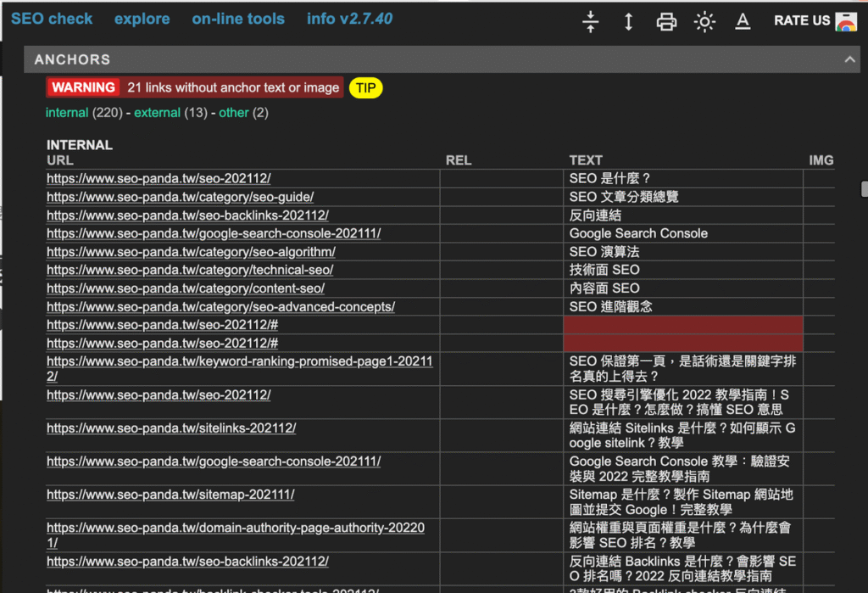Open the category/seo-advanced-concepts/ URL
Screen dimensions: 868x593
click(221, 306)
